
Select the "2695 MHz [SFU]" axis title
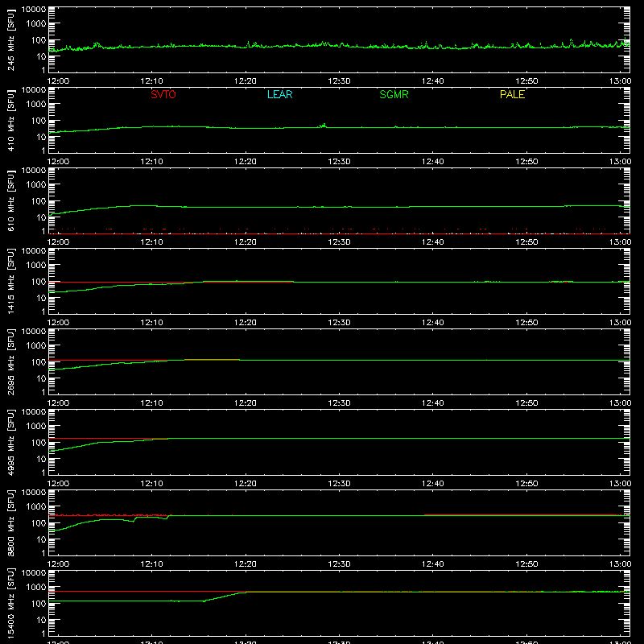point(10,361)
